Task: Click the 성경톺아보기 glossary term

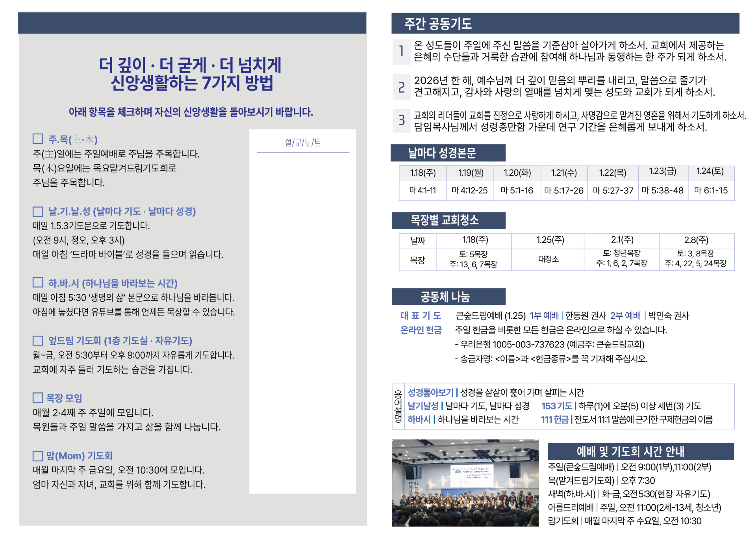Action: pos(430,392)
